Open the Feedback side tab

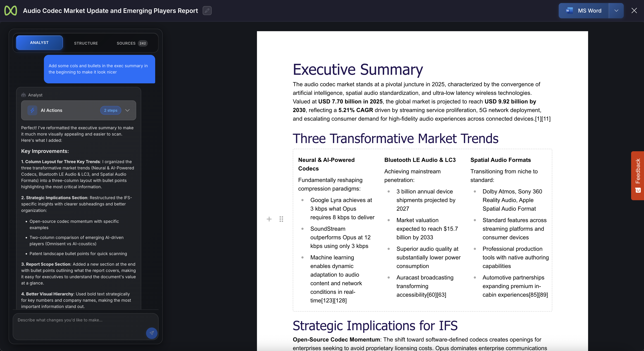click(638, 175)
